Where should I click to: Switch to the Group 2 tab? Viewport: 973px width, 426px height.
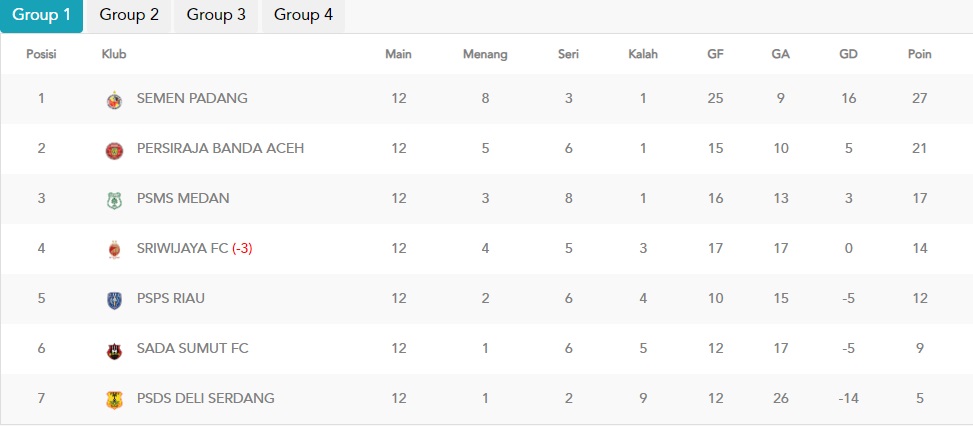click(x=129, y=16)
